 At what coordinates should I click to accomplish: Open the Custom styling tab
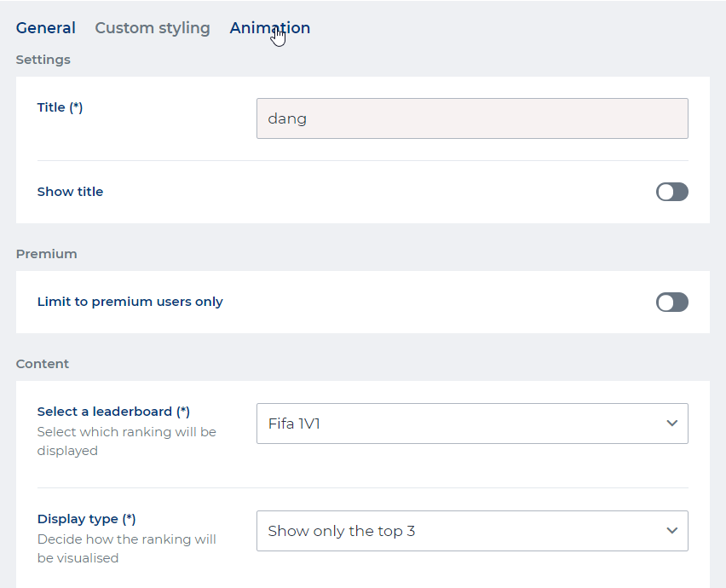[x=153, y=28]
